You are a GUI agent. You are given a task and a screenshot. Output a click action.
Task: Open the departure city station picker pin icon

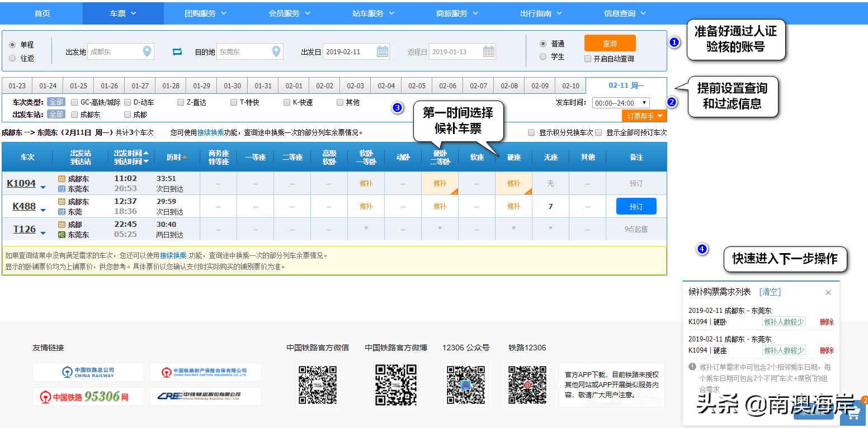coord(147,51)
